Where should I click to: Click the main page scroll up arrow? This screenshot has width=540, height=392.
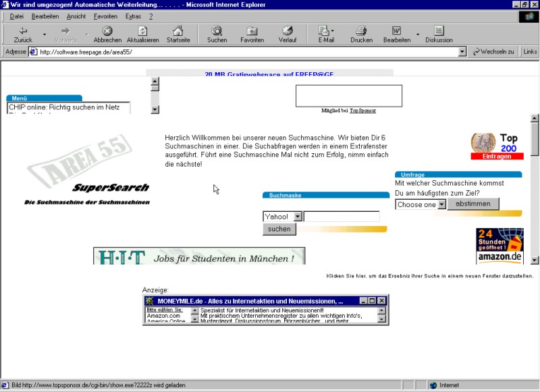535,118
